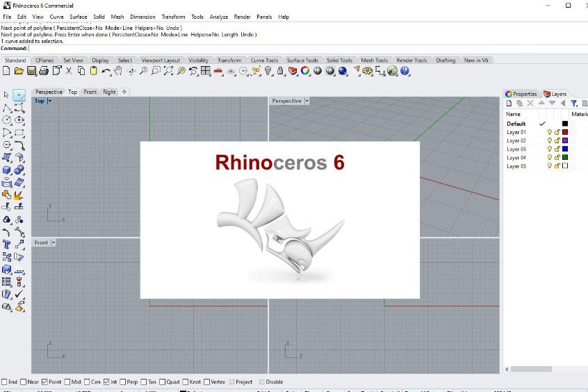Click the blue Help question mark icon

(405, 71)
